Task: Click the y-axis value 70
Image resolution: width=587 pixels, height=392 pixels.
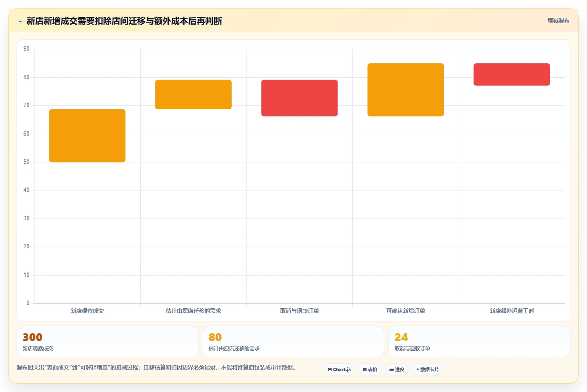Action: coord(26,105)
